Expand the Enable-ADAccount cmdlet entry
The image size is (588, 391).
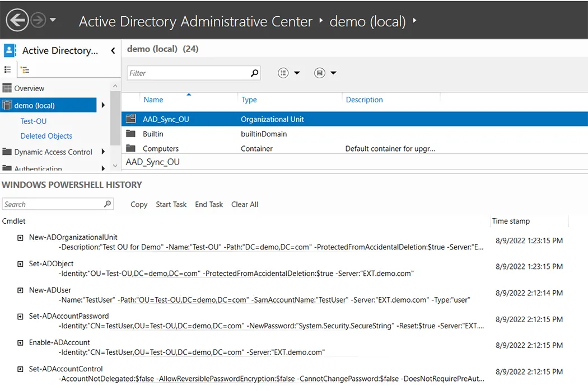tap(20, 343)
